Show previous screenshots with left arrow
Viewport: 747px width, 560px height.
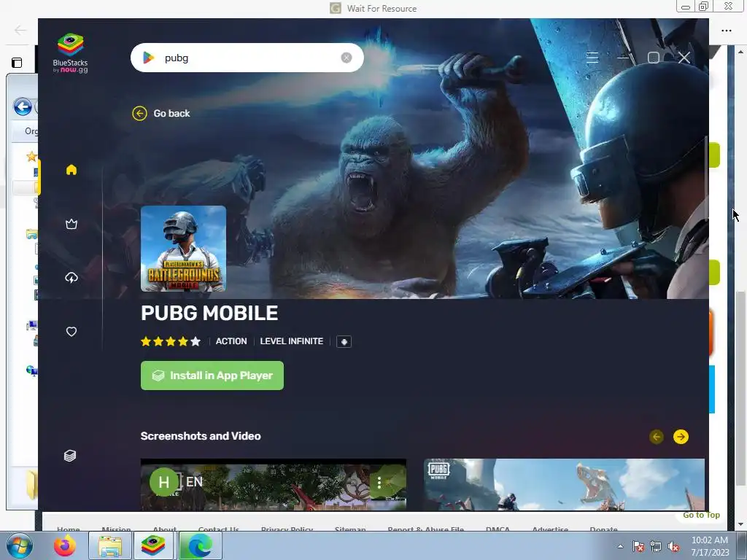[657, 437]
